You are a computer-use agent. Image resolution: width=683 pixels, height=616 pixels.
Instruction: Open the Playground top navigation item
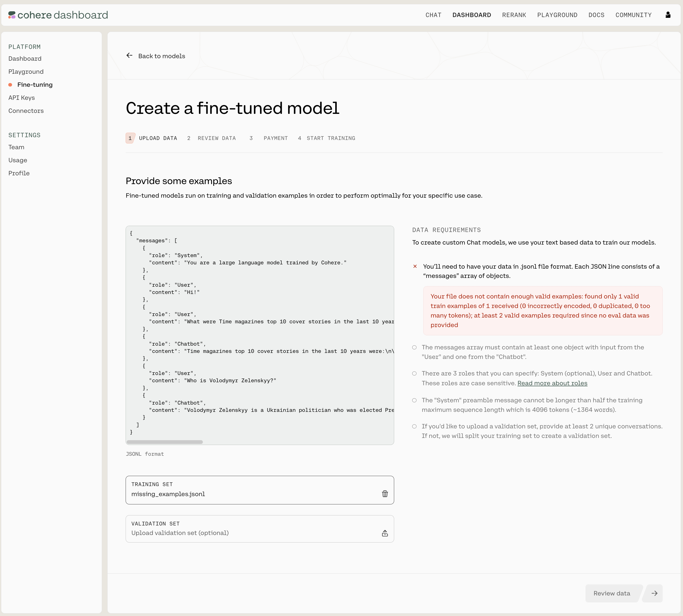tap(557, 15)
